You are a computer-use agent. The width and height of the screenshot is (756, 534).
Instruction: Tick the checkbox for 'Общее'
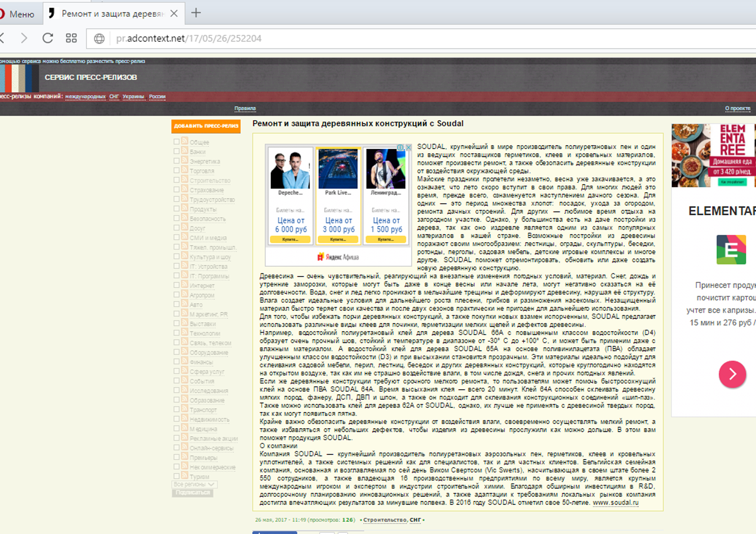click(177, 141)
